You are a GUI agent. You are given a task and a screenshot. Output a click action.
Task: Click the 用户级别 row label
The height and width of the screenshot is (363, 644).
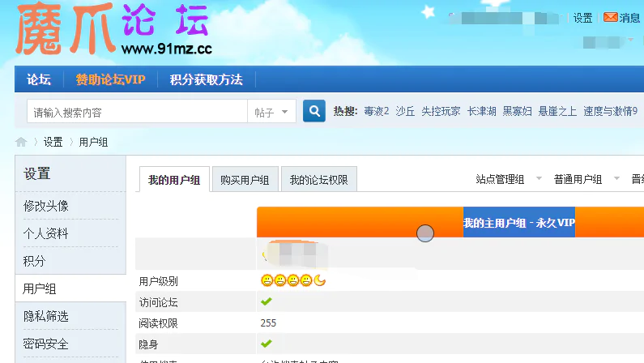(158, 281)
